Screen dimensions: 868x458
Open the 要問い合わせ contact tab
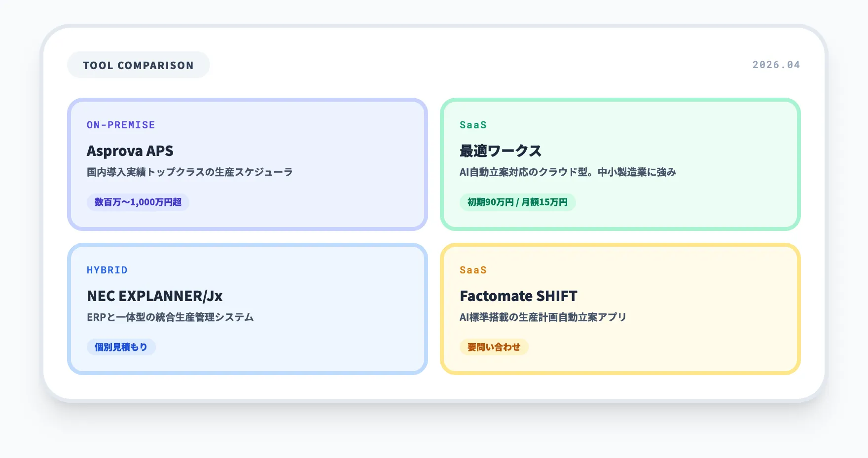pyautogui.click(x=494, y=347)
